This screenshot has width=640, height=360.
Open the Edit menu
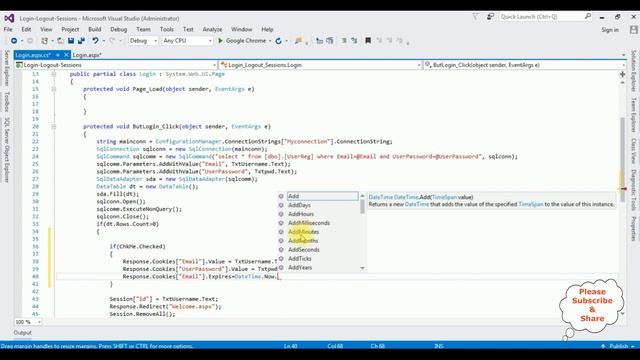26,29
